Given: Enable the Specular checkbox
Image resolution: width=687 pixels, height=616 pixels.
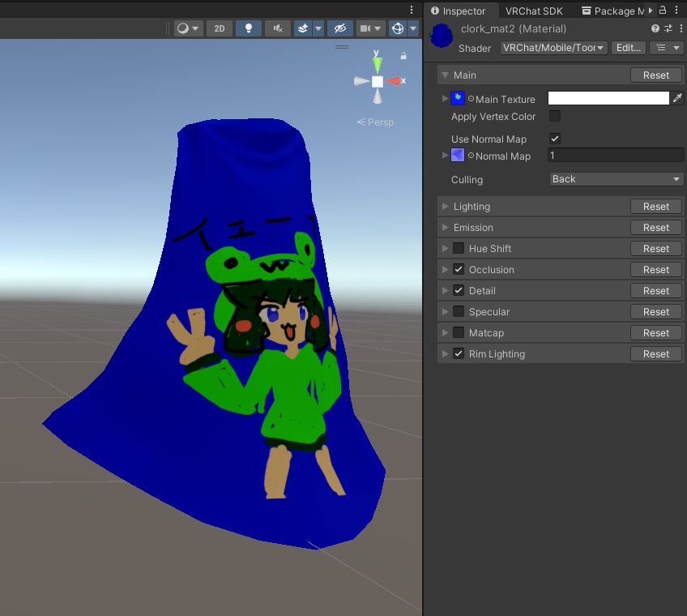Looking at the screenshot, I should click(459, 311).
